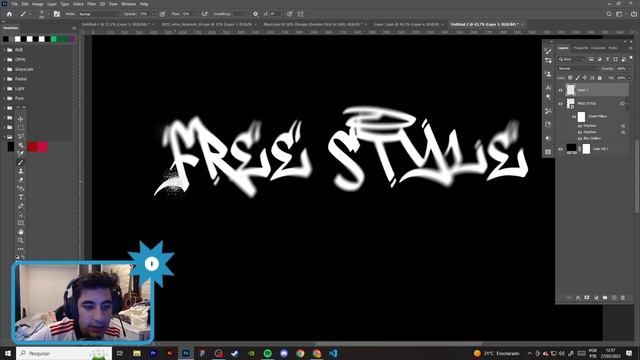Toggle Smart Filters visibility eye
Screen dimensions: 640x360
[x=574, y=117]
